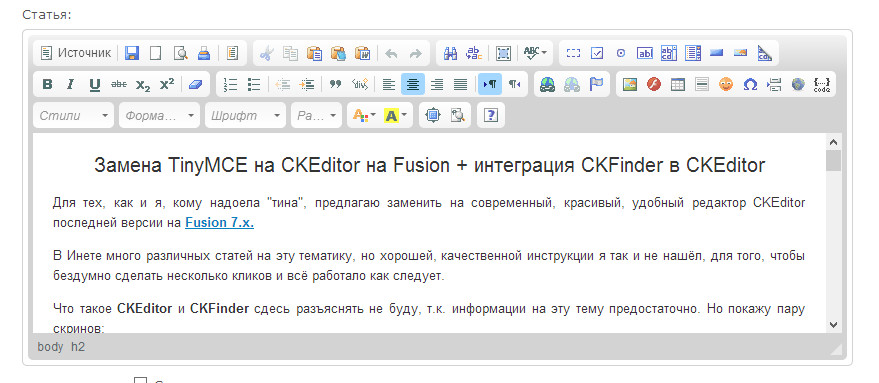Click the Print icon

(203, 53)
